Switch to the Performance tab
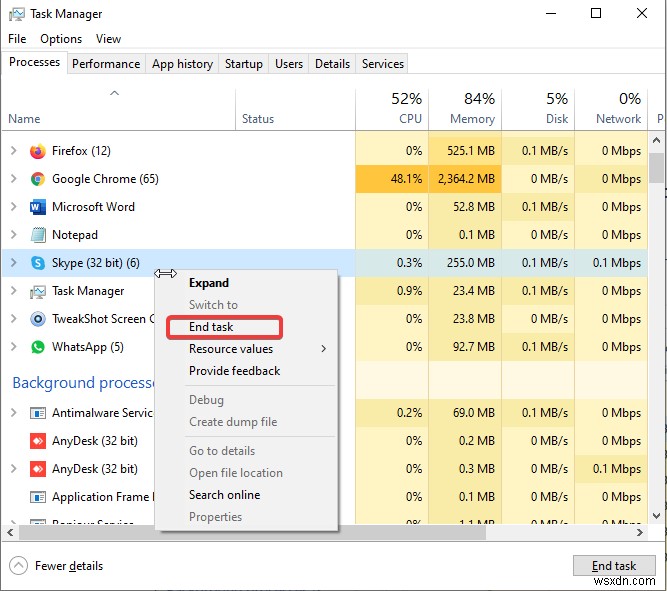This screenshot has width=667, height=591. point(106,64)
